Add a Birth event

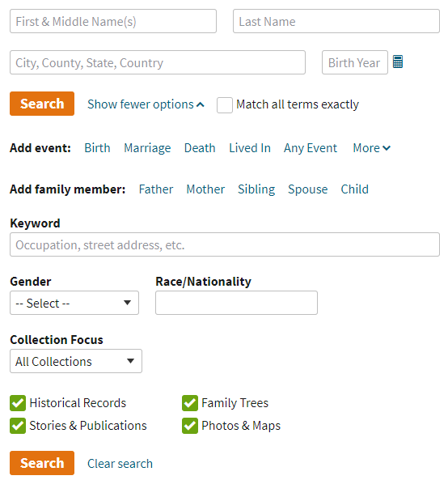pyautogui.click(x=97, y=148)
